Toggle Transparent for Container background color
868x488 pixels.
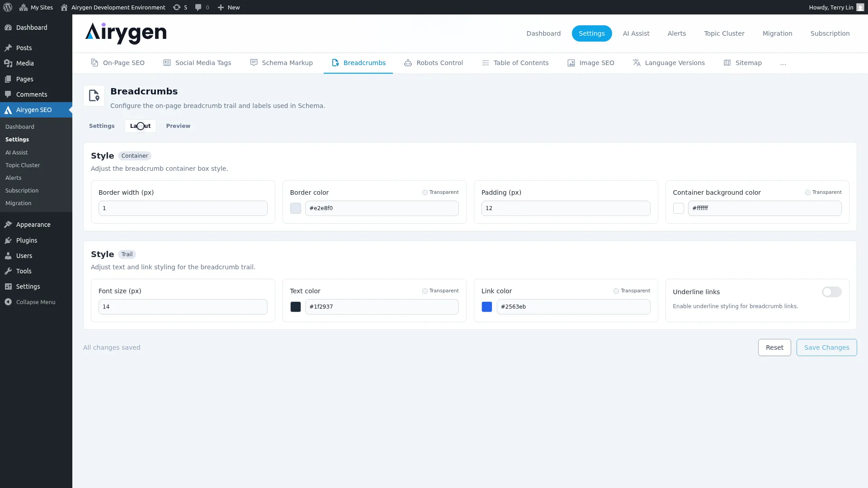pyautogui.click(x=823, y=192)
